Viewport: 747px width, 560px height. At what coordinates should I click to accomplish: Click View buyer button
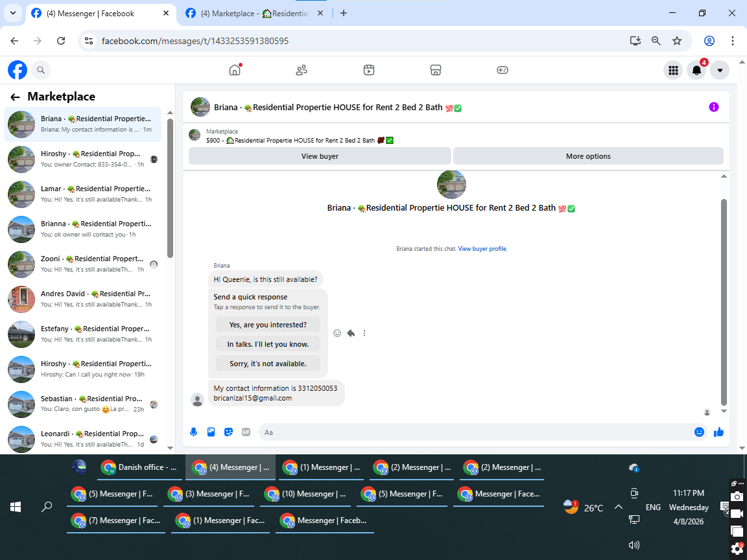pyautogui.click(x=320, y=156)
